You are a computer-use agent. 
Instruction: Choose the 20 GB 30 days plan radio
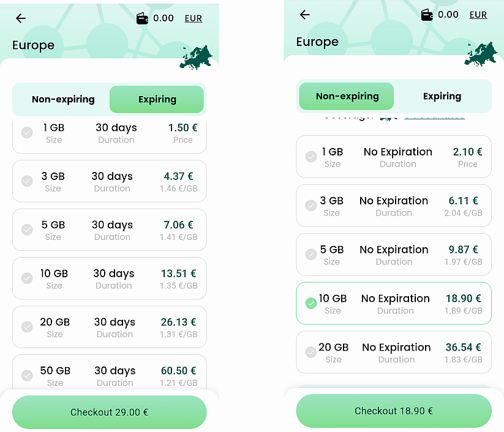coord(27,327)
